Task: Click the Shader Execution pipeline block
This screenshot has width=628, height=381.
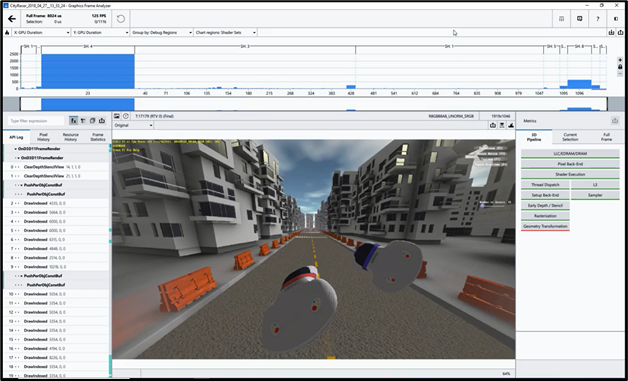Action: point(570,174)
